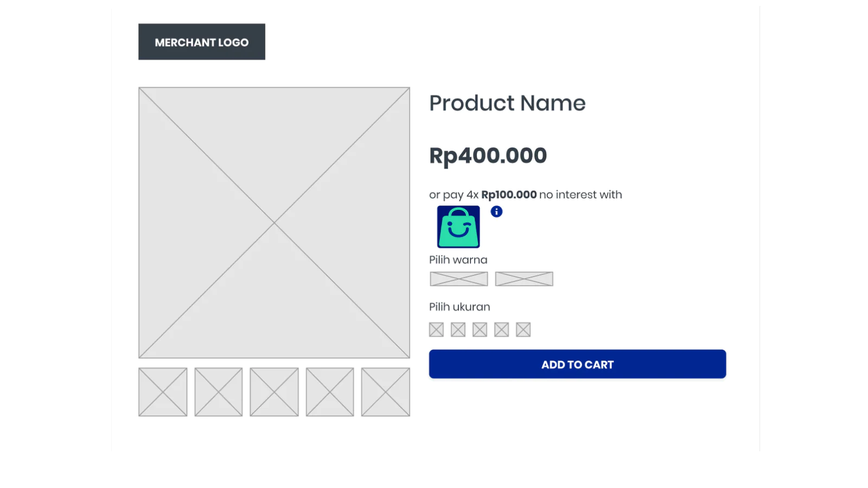868x488 pixels.
Task: Select the first color option under Pilih warna
Action: [x=459, y=279]
